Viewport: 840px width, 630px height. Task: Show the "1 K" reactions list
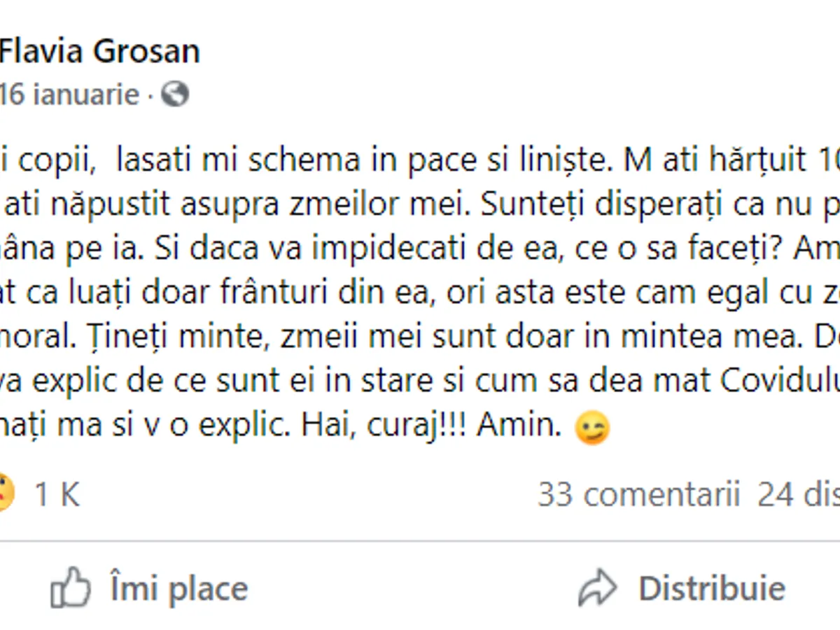click(x=57, y=495)
